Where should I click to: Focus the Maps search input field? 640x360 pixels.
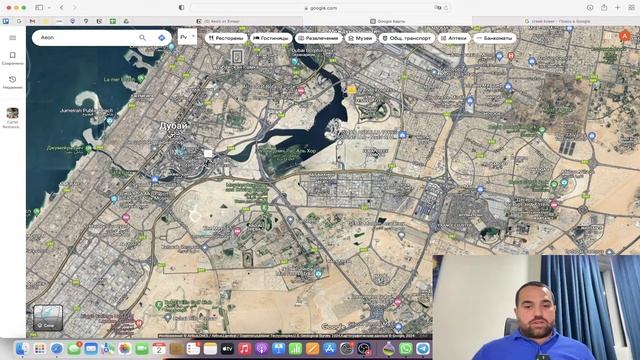[x=88, y=38]
